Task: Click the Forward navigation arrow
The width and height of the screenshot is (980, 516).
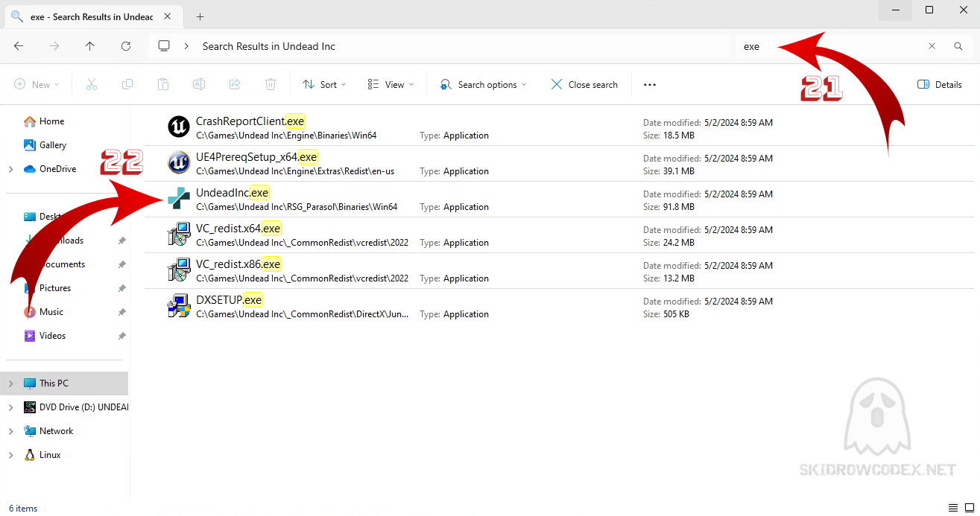Action: (54, 46)
